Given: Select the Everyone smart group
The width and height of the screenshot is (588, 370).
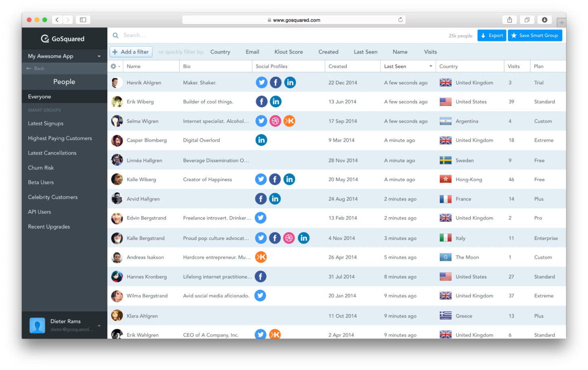Looking at the screenshot, I should tap(39, 96).
